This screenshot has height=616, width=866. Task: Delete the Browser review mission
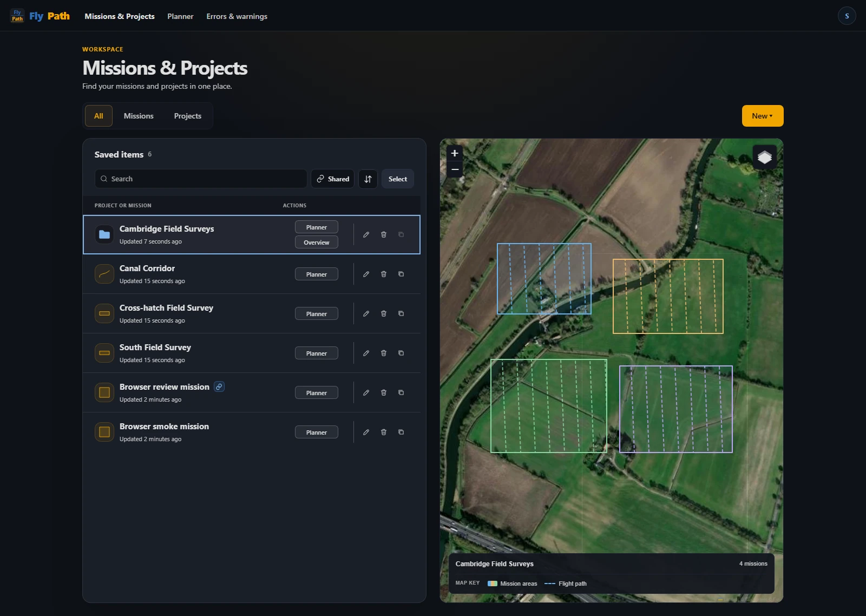tap(384, 392)
